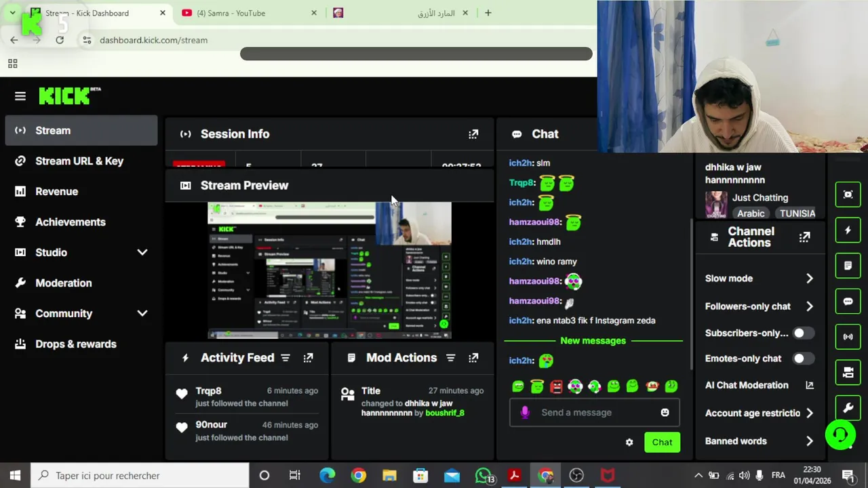Filter the Mod Actions list
Image resolution: width=868 pixels, height=488 pixels.
coord(450,358)
